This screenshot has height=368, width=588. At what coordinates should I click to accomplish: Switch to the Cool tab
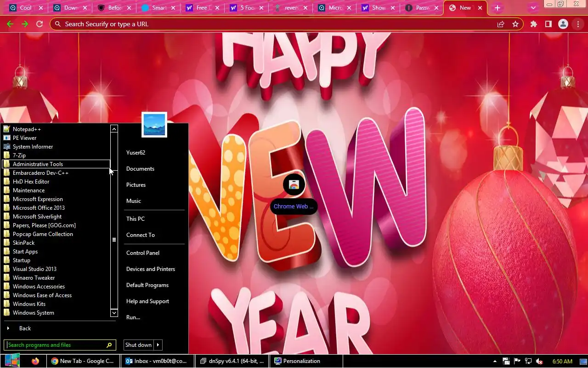coord(26,8)
